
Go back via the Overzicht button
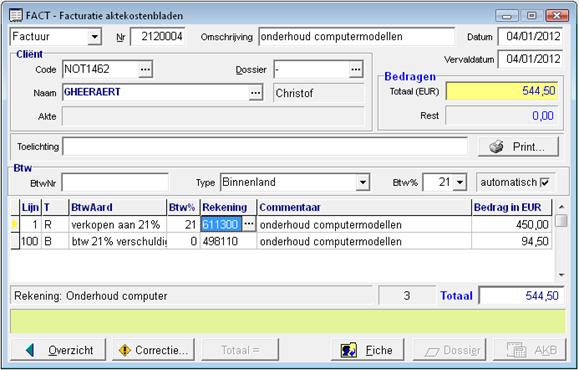(x=58, y=350)
